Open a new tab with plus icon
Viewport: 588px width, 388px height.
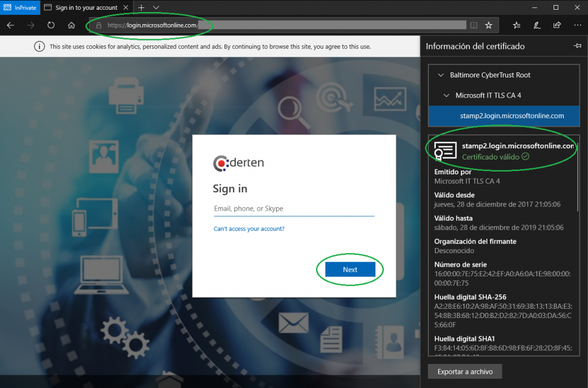(x=141, y=7)
